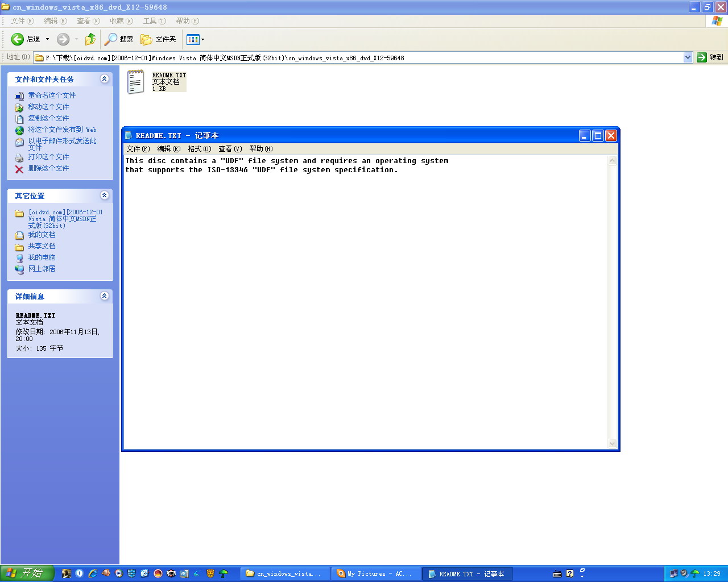Toggle the 文件夹 folders pane

158,39
